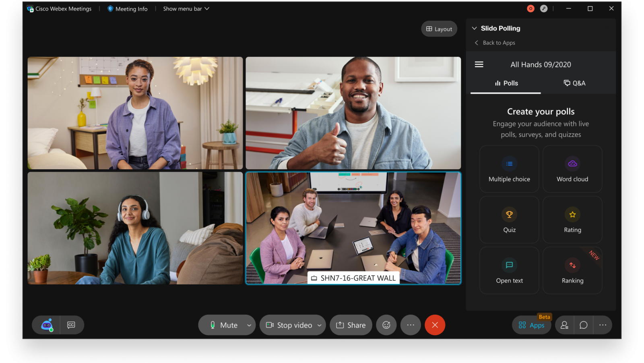Mute the microphone
This screenshot has height=363, width=644.
[223, 325]
